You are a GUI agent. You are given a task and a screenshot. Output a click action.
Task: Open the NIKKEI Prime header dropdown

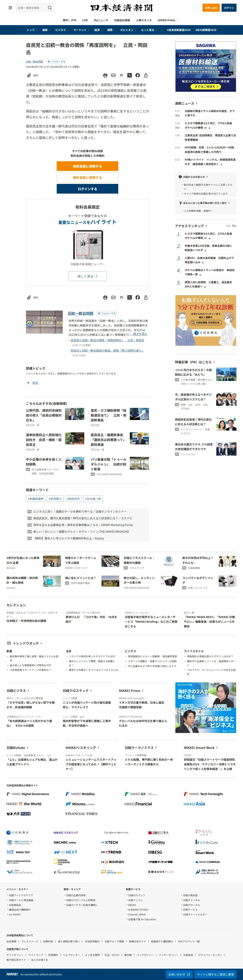(x=168, y=20)
